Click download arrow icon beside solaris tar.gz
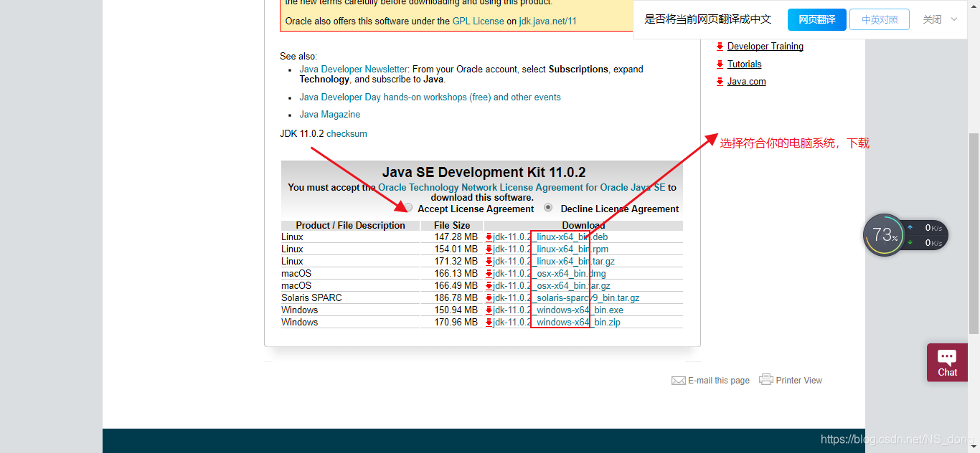This screenshot has height=453, width=980. coord(489,298)
